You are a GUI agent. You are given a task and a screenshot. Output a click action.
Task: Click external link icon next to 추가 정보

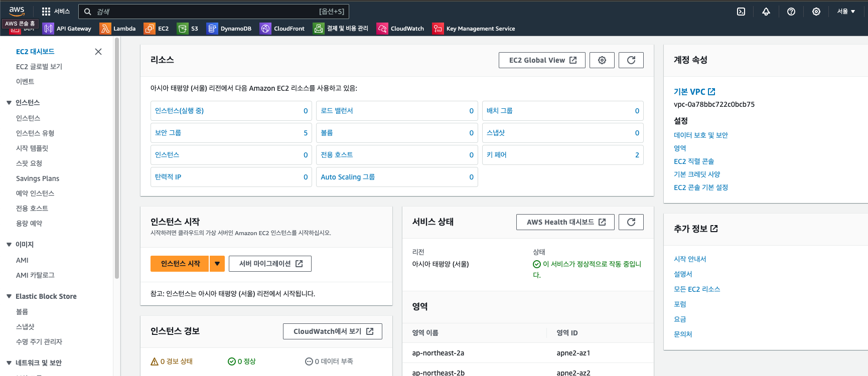(714, 229)
